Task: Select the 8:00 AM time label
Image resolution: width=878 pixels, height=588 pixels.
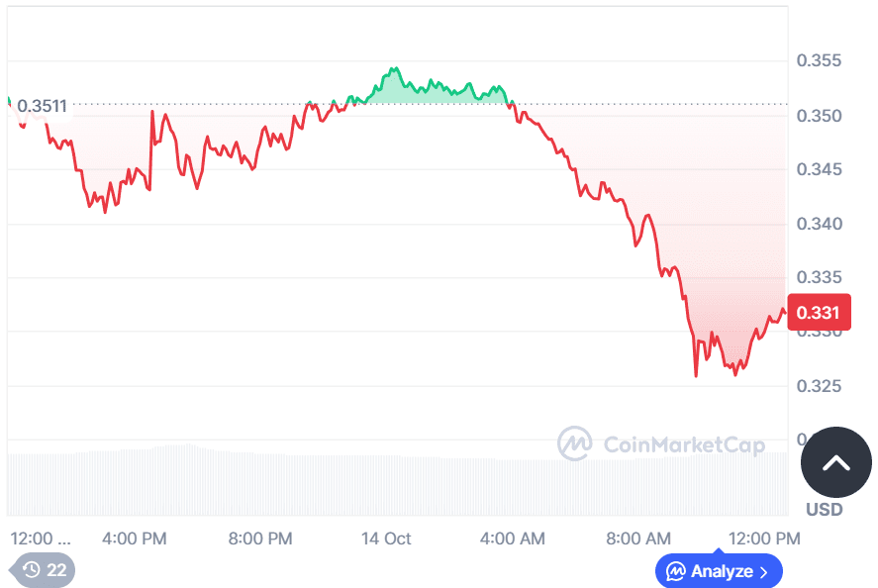Action: pyautogui.click(x=638, y=539)
